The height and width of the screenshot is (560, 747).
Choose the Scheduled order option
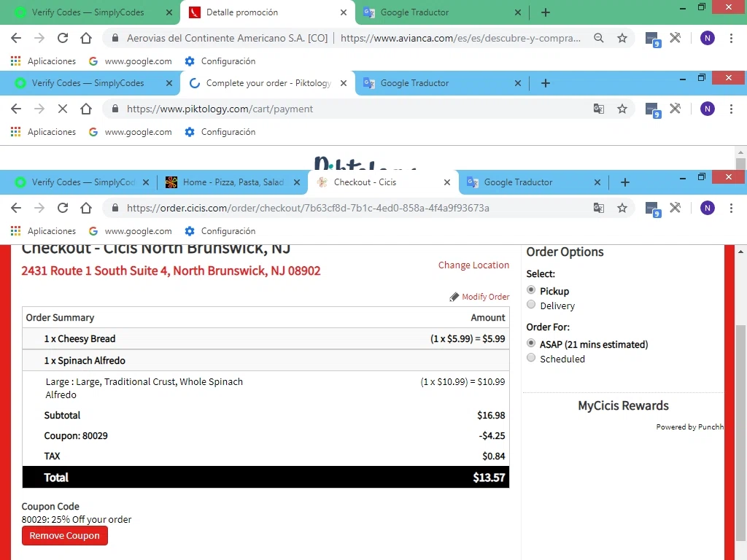pos(531,358)
